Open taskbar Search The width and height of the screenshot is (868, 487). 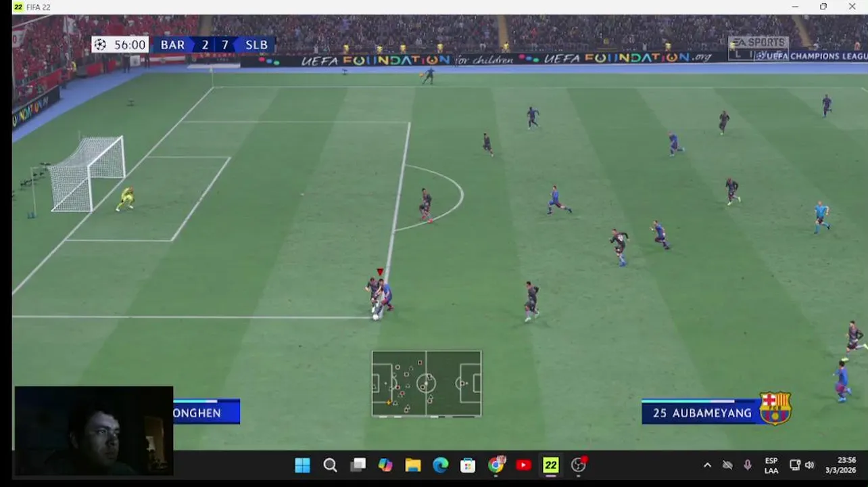pyautogui.click(x=330, y=465)
